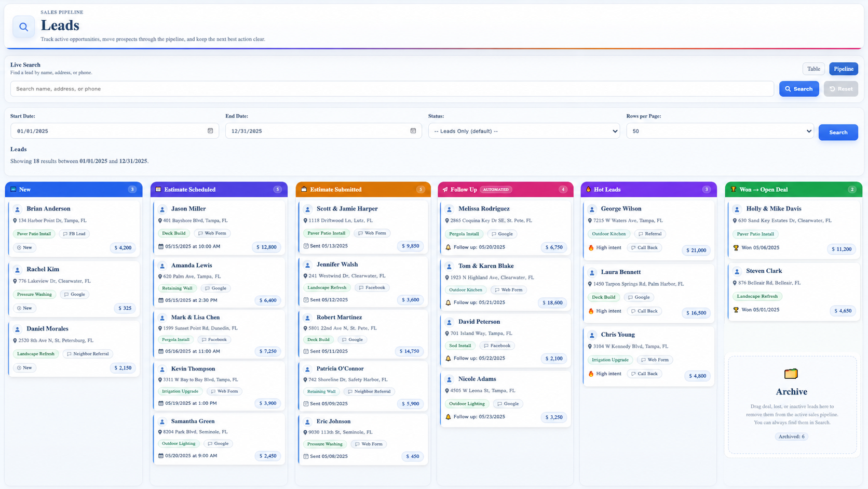Click the Leads magnifier icon in the header
This screenshot has width=868, height=489.
23,27
